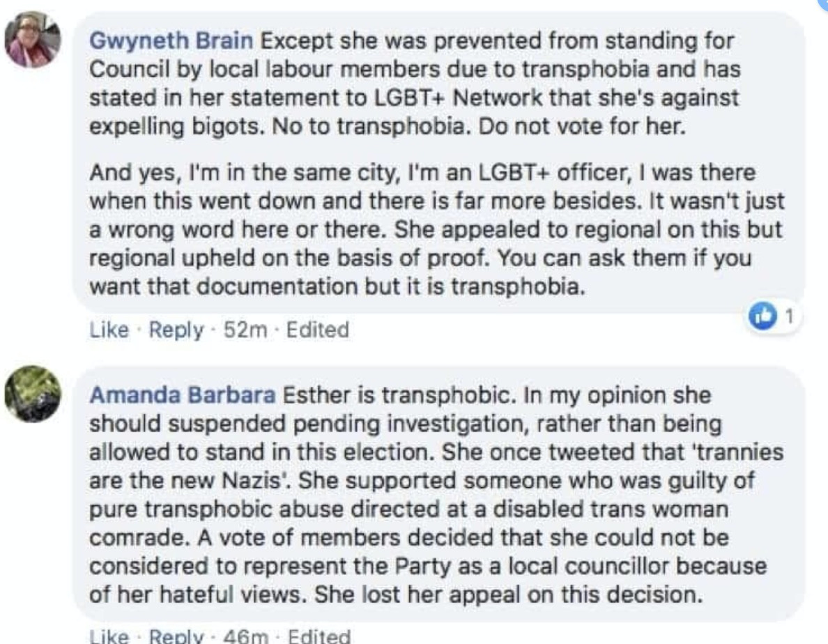
Task: Click the blue circle at the top-right corner
Action: pyautogui.click(x=824, y=3)
